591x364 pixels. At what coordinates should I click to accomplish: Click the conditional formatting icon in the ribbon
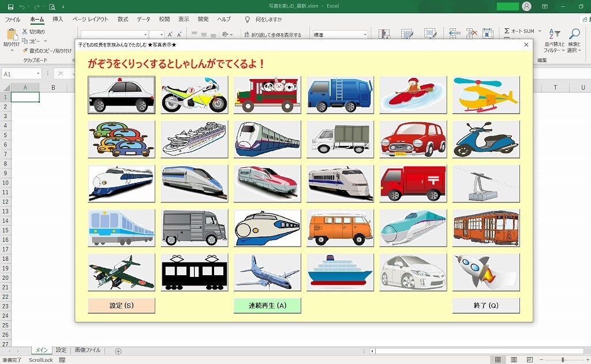point(384,34)
